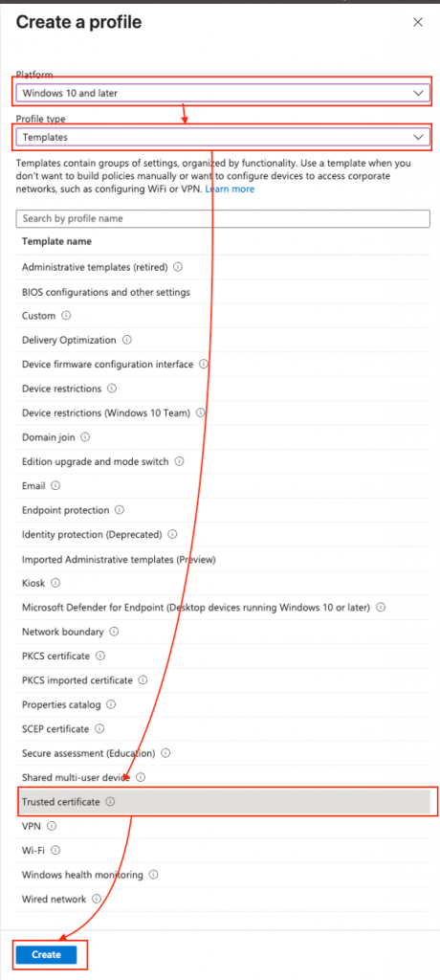Click the blue Create button

(46, 954)
